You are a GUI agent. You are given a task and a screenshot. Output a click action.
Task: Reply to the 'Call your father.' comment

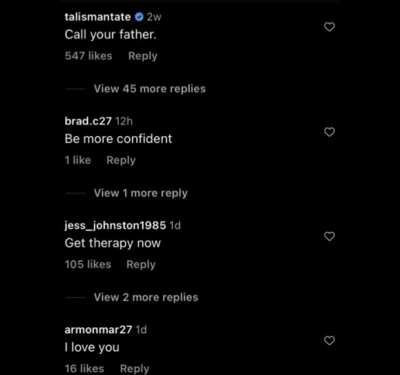pyautogui.click(x=143, y=56)
